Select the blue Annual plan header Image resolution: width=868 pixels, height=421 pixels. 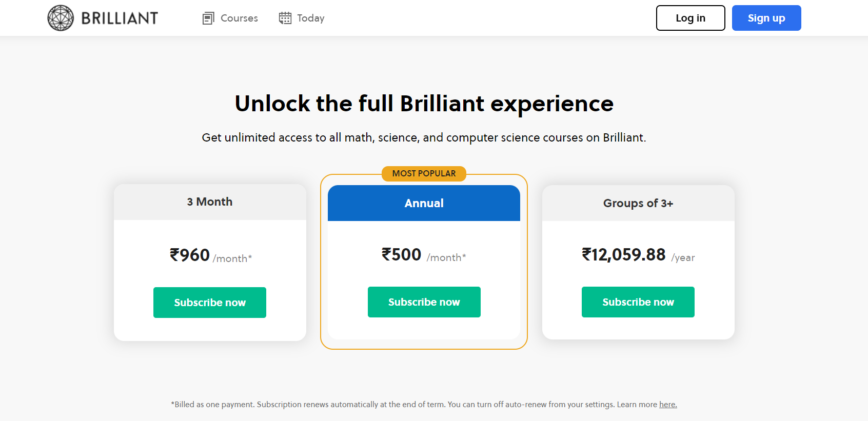(x=424, y=203)
